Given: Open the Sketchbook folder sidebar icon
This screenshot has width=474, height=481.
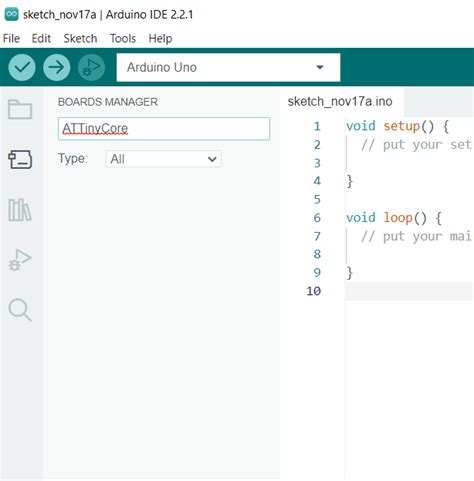Looking at the screenshot, I should coord(20,109).
